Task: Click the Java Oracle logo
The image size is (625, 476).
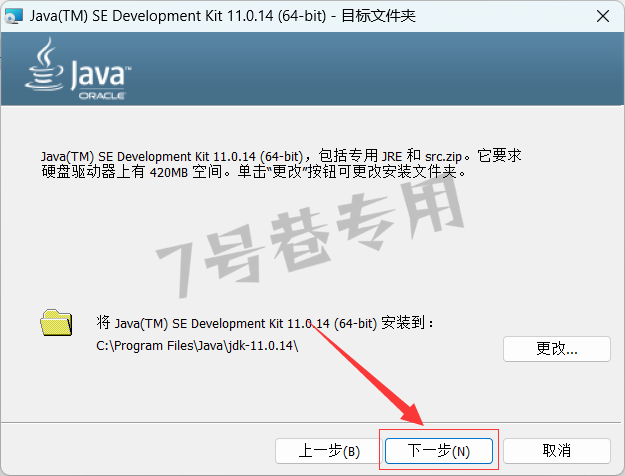Action: (78, 69)
